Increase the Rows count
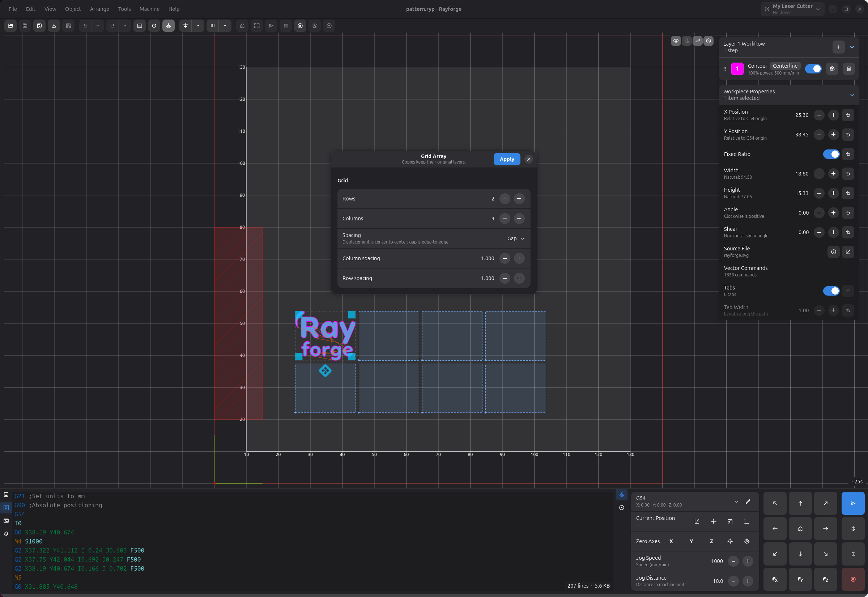This screenshot has height=597, width=868. point(519,199)
